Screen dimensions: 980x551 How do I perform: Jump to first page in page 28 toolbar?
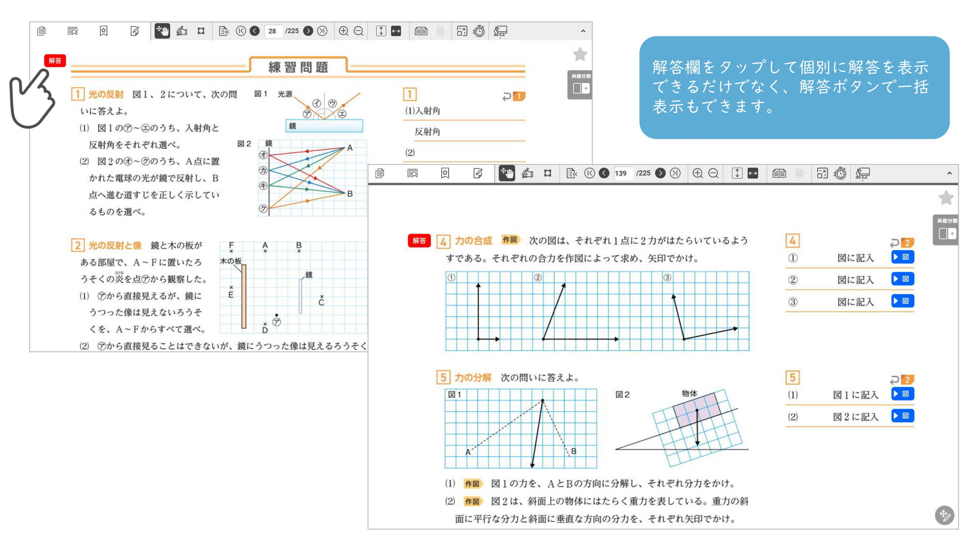tap(240, 31)
